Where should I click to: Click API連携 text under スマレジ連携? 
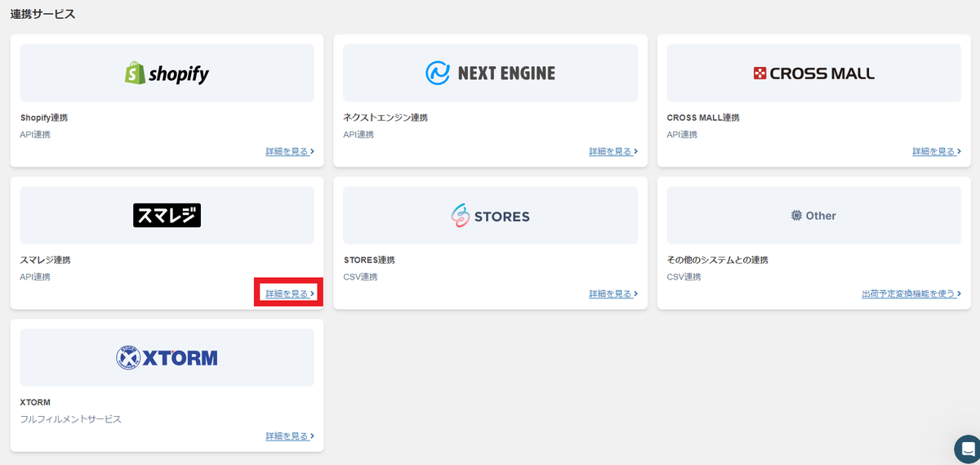tap(35, 277)
